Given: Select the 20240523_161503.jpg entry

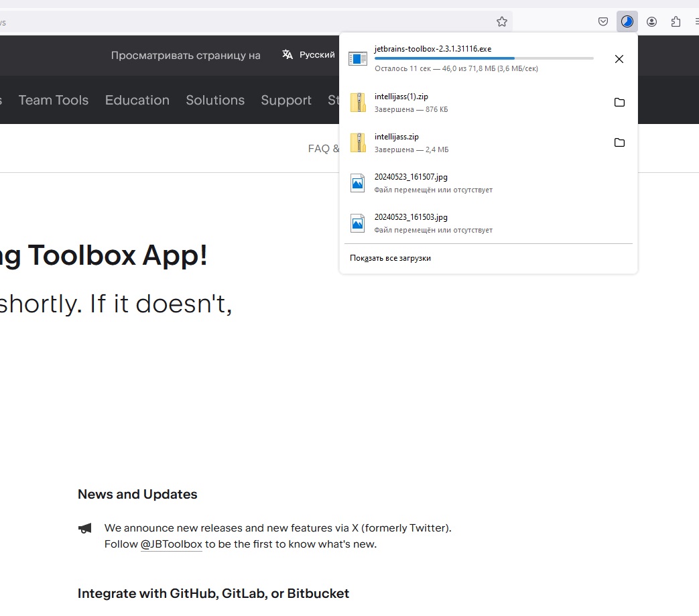Looking at the screenshot, I should 489,223.
